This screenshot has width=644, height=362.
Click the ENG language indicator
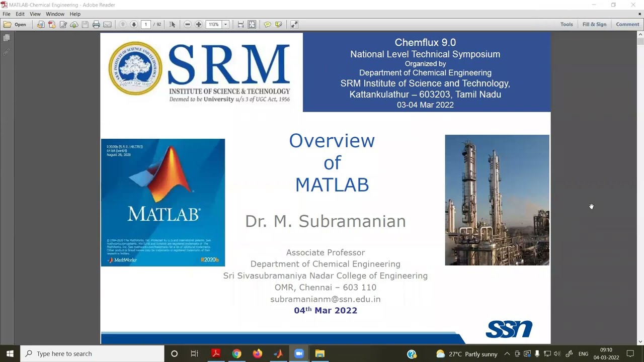pyautogui.click(x=583, y=354)
